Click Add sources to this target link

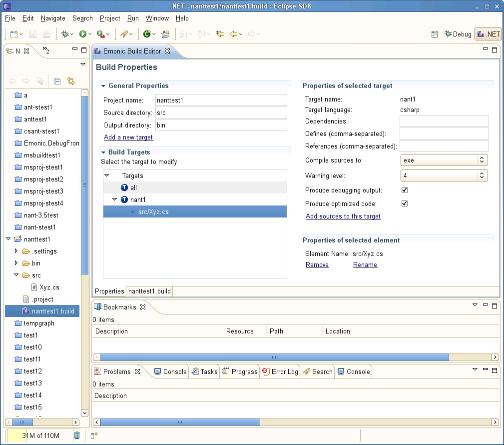343,216
